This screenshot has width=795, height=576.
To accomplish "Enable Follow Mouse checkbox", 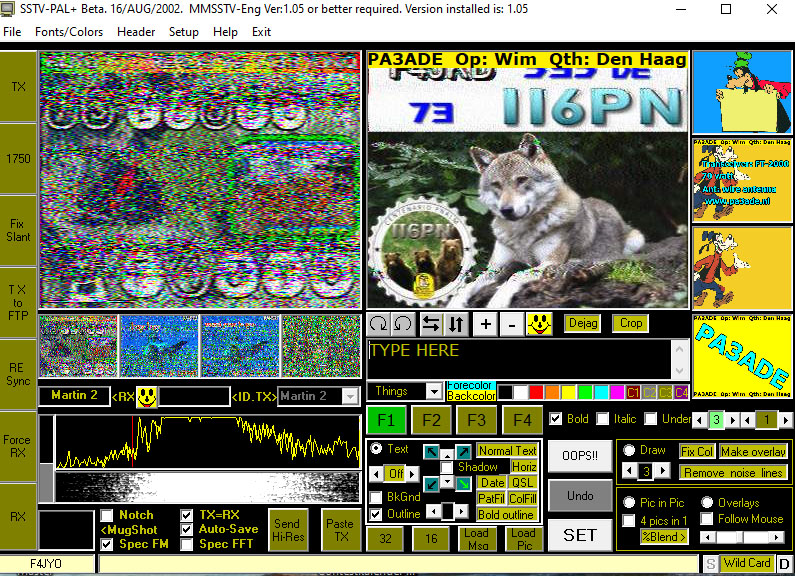I will 707,519.
